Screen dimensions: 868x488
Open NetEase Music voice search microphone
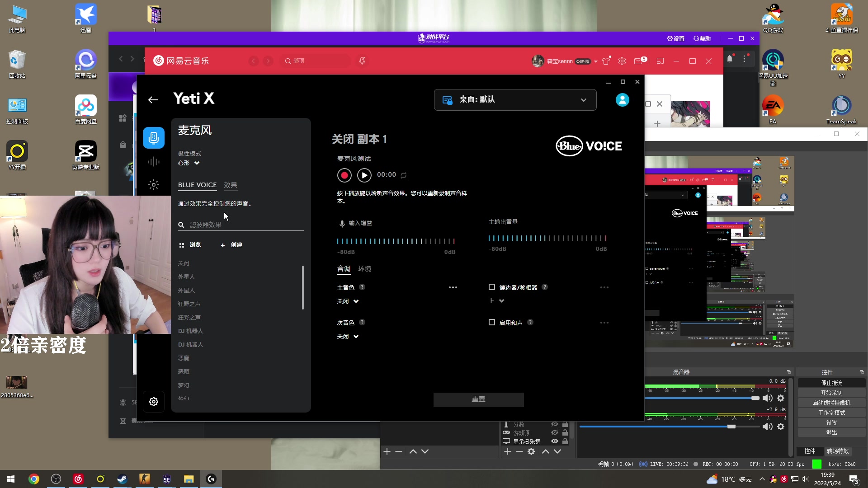coord(362,61)
